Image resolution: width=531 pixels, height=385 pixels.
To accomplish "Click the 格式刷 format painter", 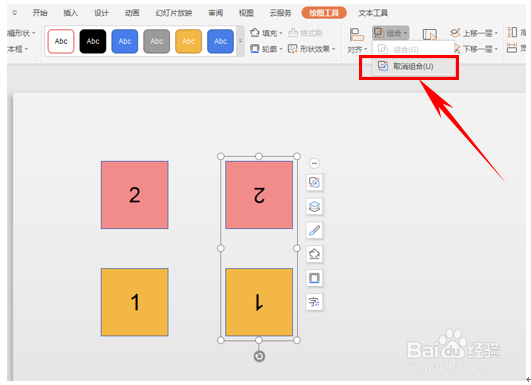I will pos(305,33).
